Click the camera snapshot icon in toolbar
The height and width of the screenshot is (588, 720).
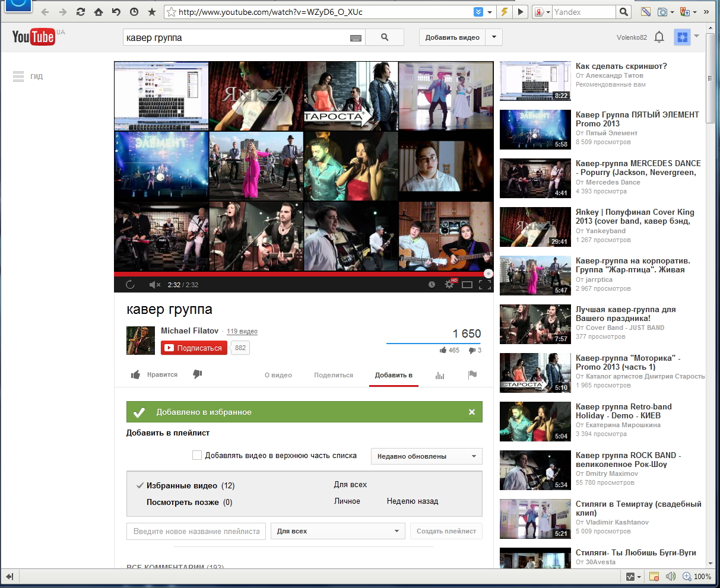662,12
